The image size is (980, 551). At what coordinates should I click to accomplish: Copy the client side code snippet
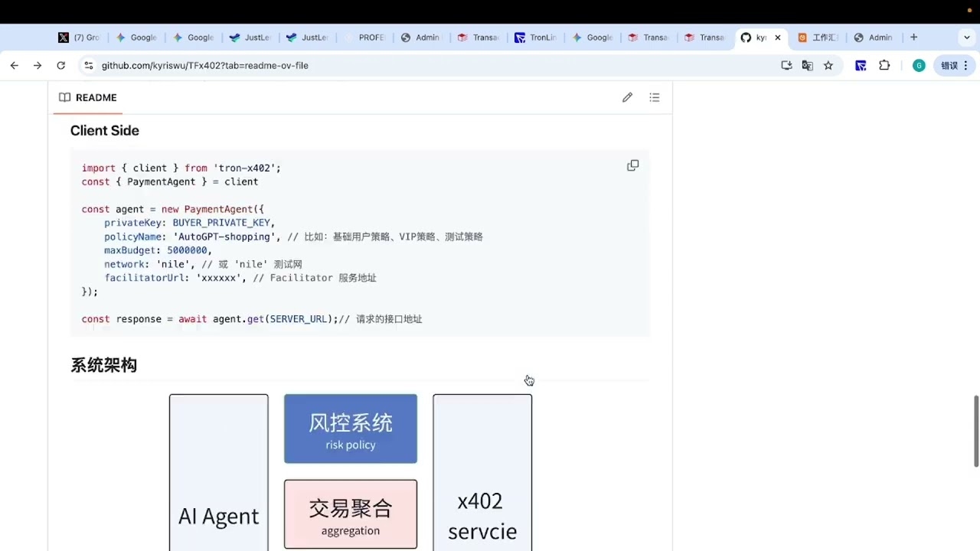click(x=632, y=165)
